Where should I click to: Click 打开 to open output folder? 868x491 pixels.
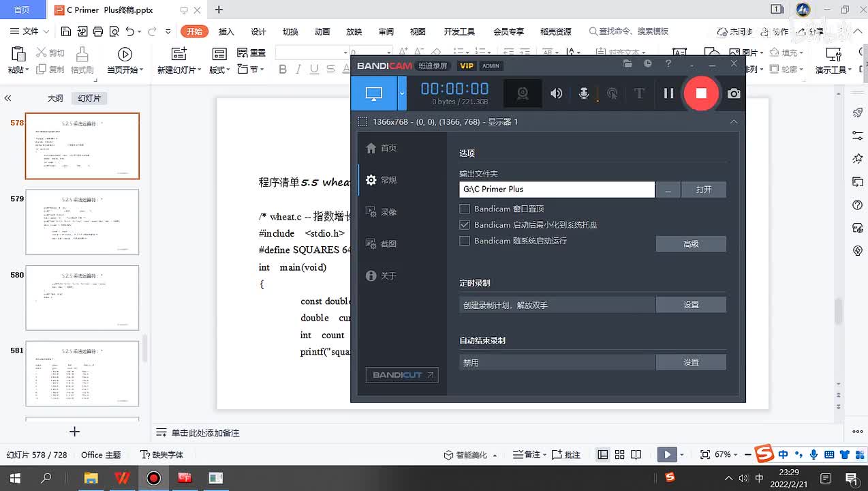click(704, 189)
